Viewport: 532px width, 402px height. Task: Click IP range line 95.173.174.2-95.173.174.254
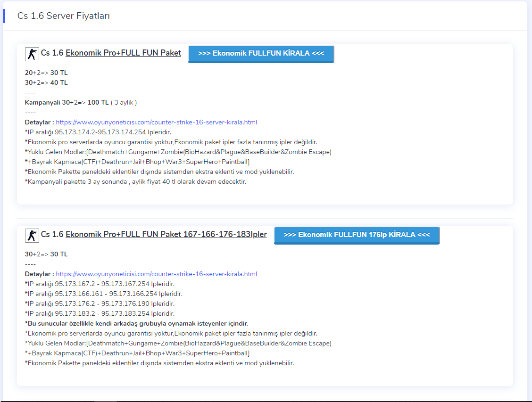(98, 132)
